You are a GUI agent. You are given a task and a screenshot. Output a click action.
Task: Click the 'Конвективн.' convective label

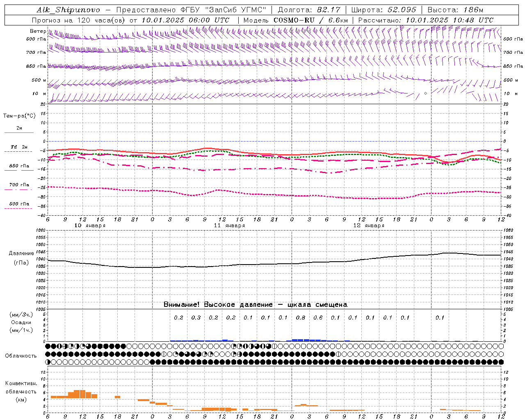tap(21, 383)
